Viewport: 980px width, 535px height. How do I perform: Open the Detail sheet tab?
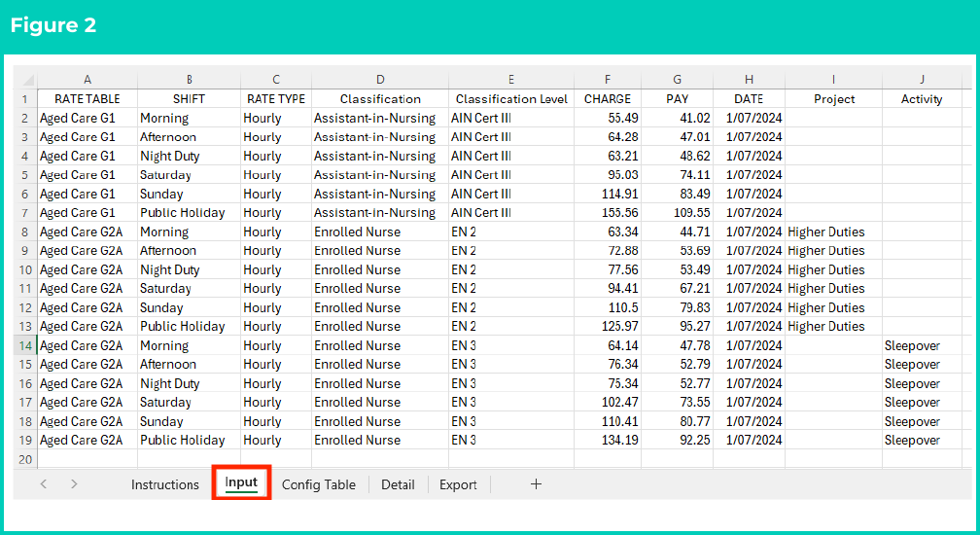point(398,484)
